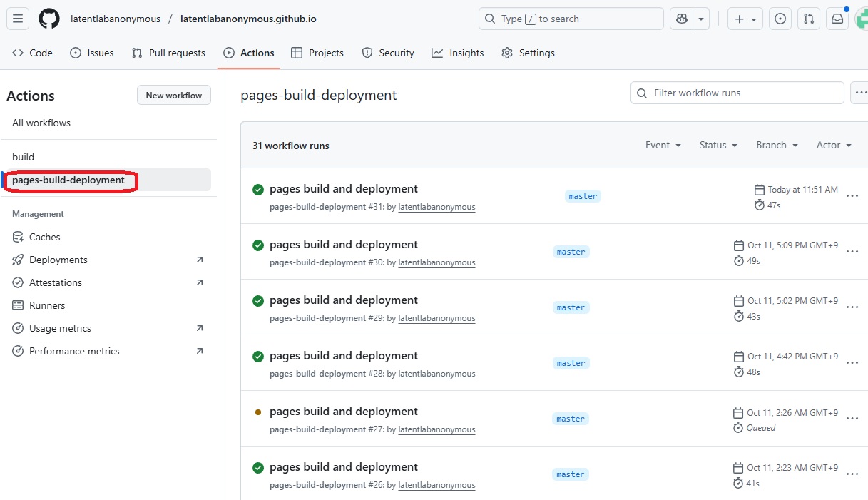Switch to the Security tab
Viewport: 868px width, 500px height.
(x=388, y=53)
